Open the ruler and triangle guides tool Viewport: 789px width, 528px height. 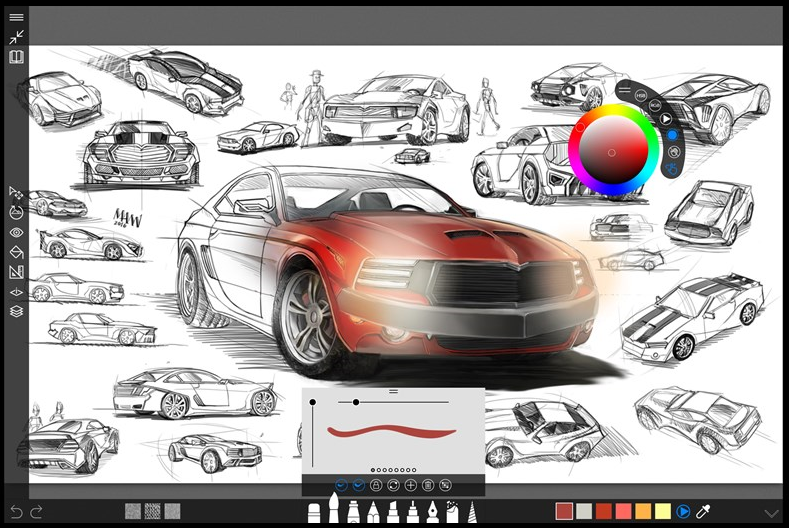17,272
